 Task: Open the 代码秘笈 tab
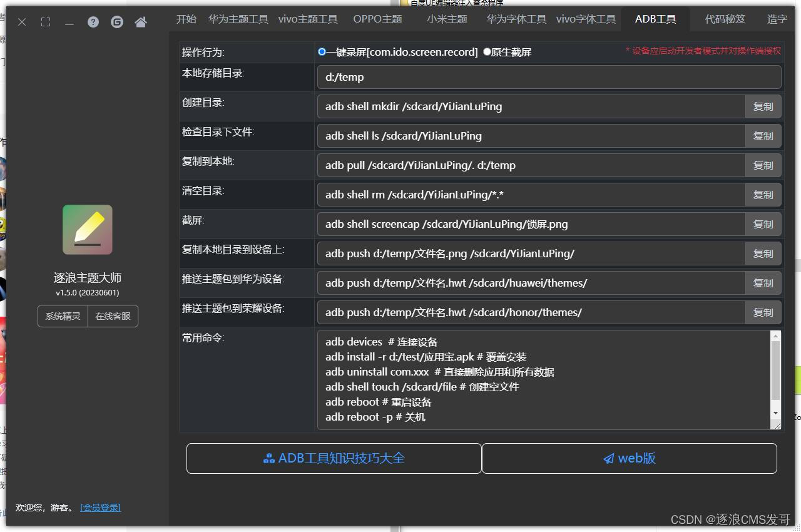point(725,19)
